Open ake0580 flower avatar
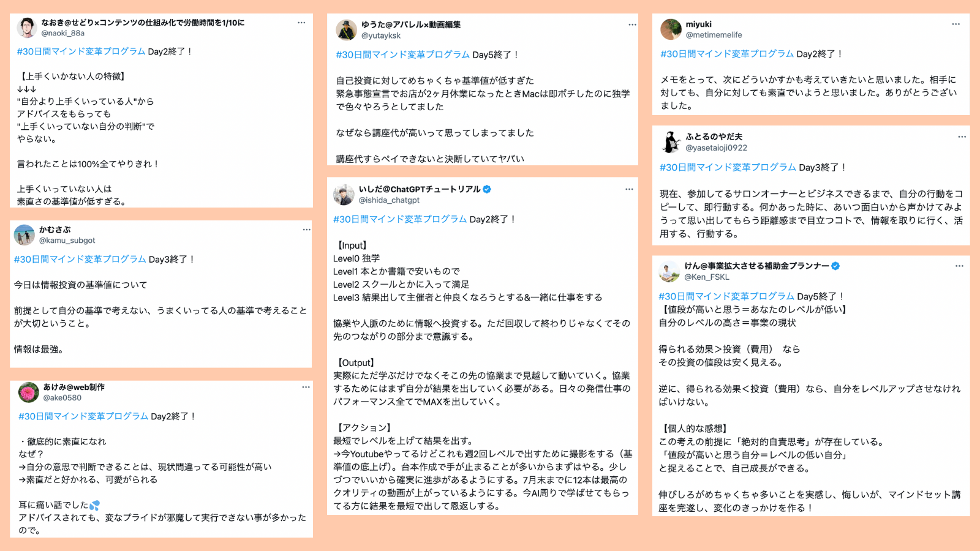 point(29,392)
